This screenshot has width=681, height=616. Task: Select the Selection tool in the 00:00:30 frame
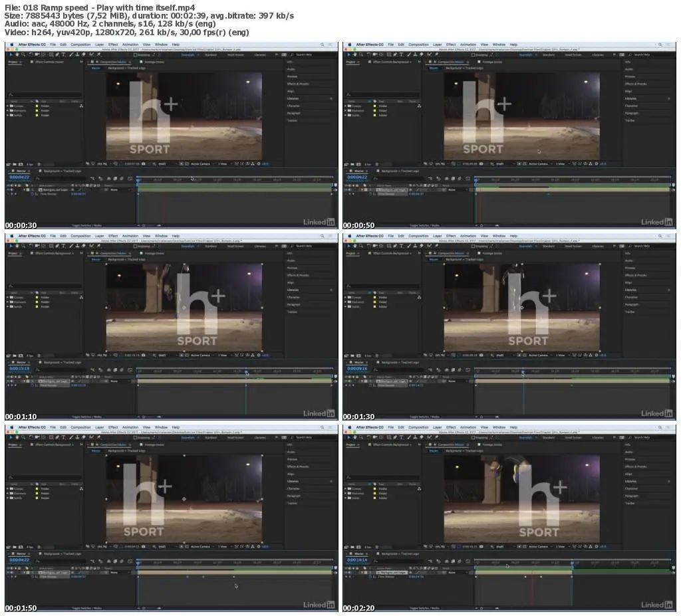11,54
